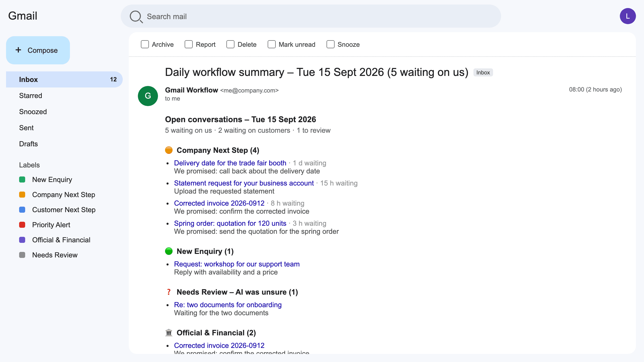Click the orange Company Next Step section icon
This screenshot has height=362, width=644.
169,150
